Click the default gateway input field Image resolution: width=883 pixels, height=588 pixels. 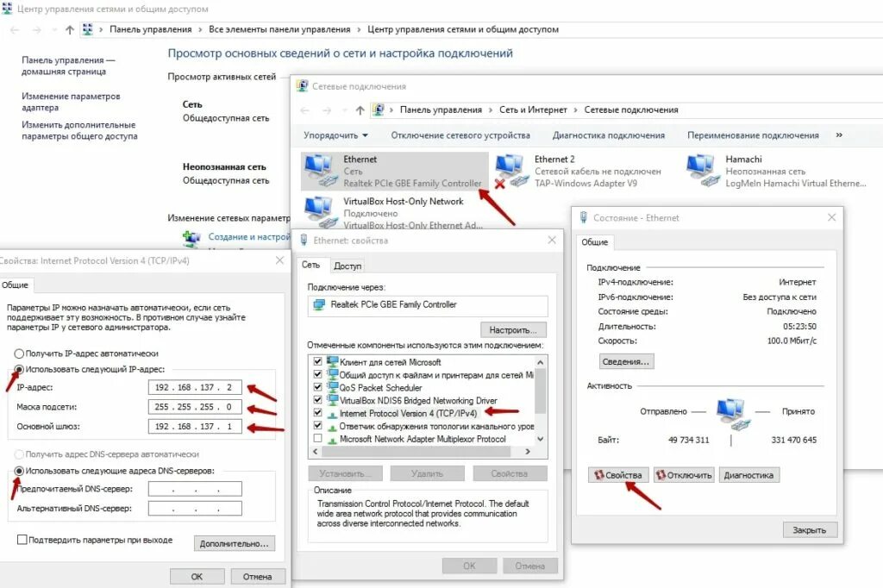coord(195,427)
